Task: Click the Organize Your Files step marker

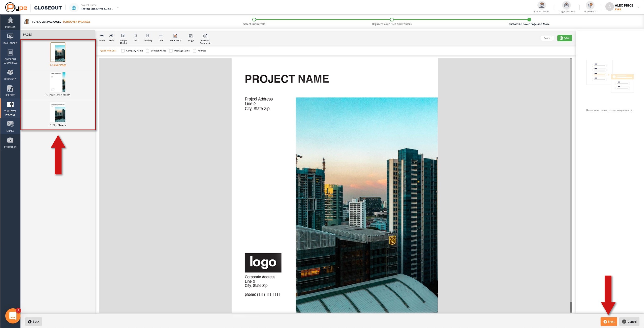Action: pyautogui.click(x=391, y=19)
